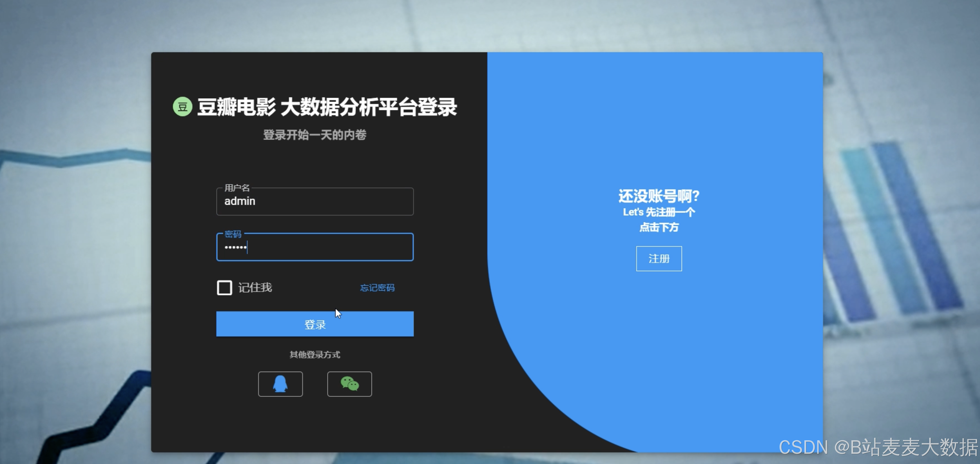Click the Let's 先注册一个 text

click(x=659, y=212)
